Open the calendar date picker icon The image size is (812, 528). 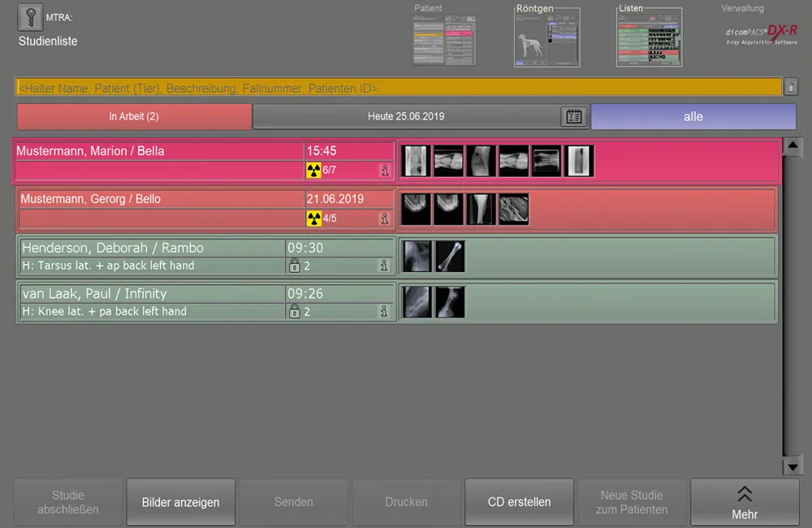click(573, 117)
